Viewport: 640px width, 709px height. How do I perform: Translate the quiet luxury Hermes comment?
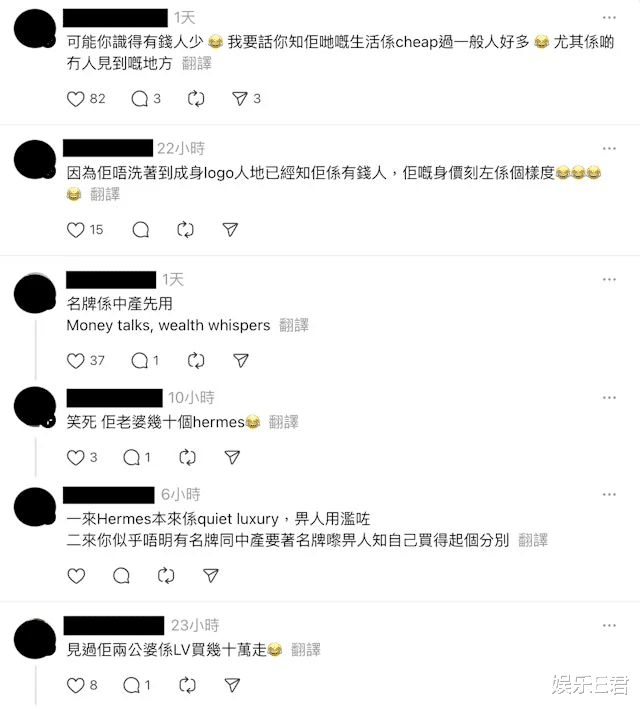533,540
